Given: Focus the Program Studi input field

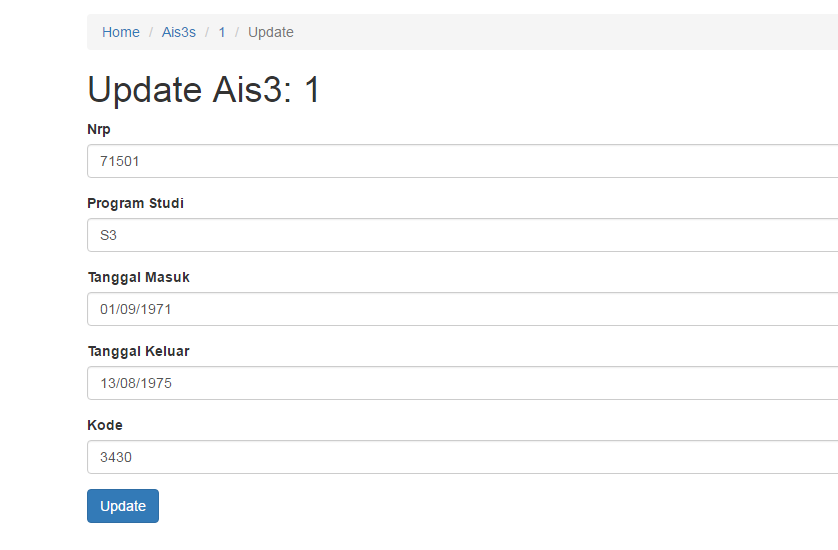Looking at the screenshot, I should (460, 235).
